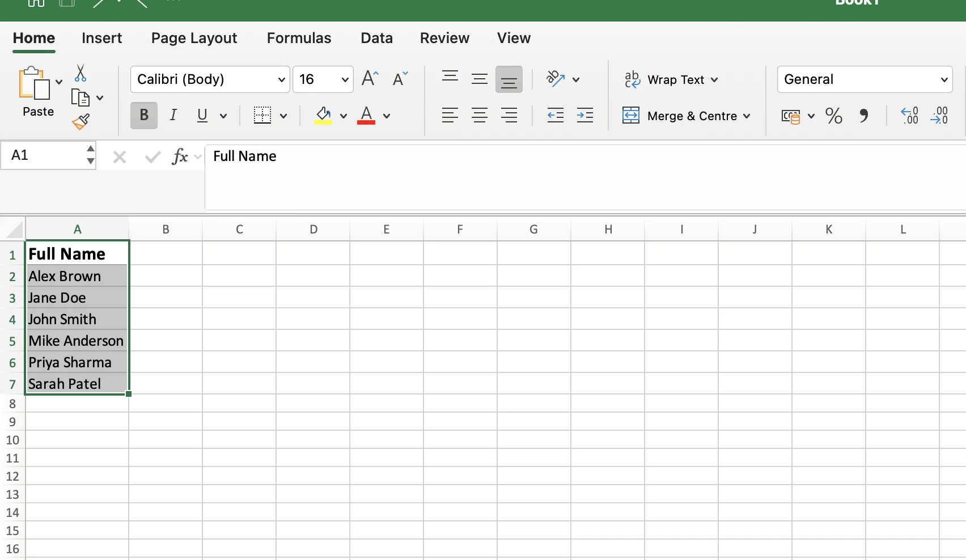The image size is (966, 560).
Task: Select the Format Painter brush
Action: [80, 121]
